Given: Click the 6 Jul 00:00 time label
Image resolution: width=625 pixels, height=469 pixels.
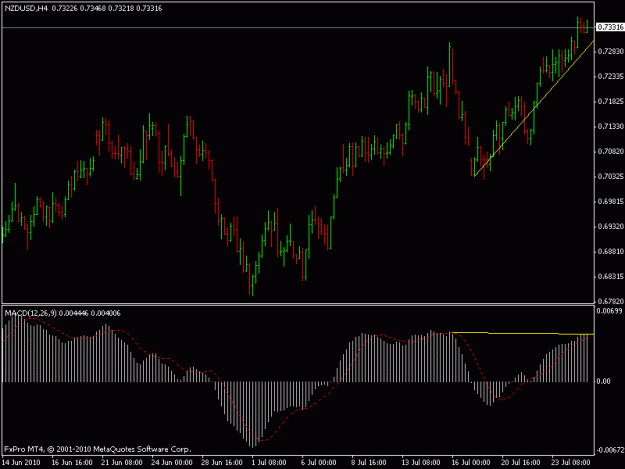Looking at the screenshot, I should click(318, 463).
